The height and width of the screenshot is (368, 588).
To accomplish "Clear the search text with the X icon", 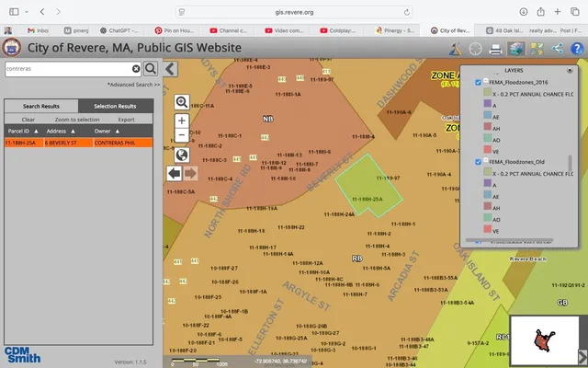I will pos(136,68).
